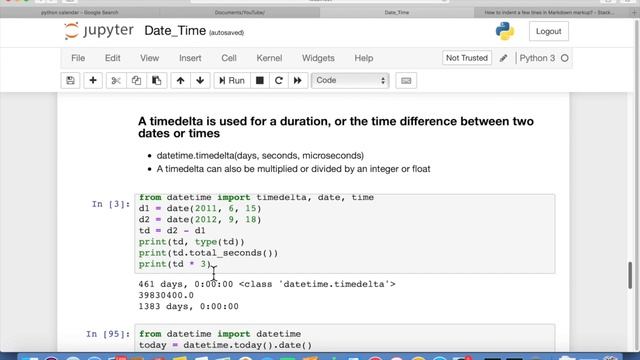The height and width of the screenshot is (360, 640).
Task: Click the Jupyter logo
Action: coord(99,31)
